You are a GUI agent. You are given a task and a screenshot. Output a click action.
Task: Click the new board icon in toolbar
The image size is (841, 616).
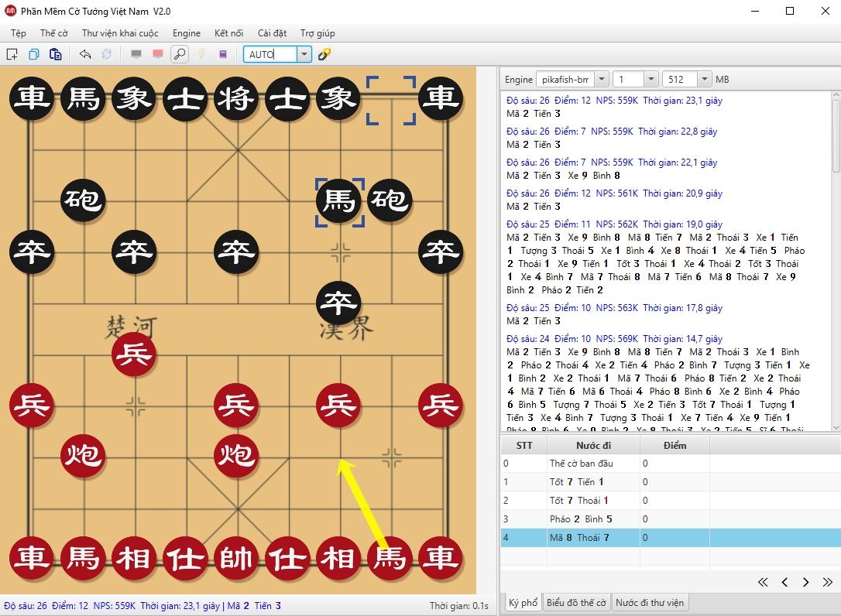pyautogui.click(x=12, y=54)
